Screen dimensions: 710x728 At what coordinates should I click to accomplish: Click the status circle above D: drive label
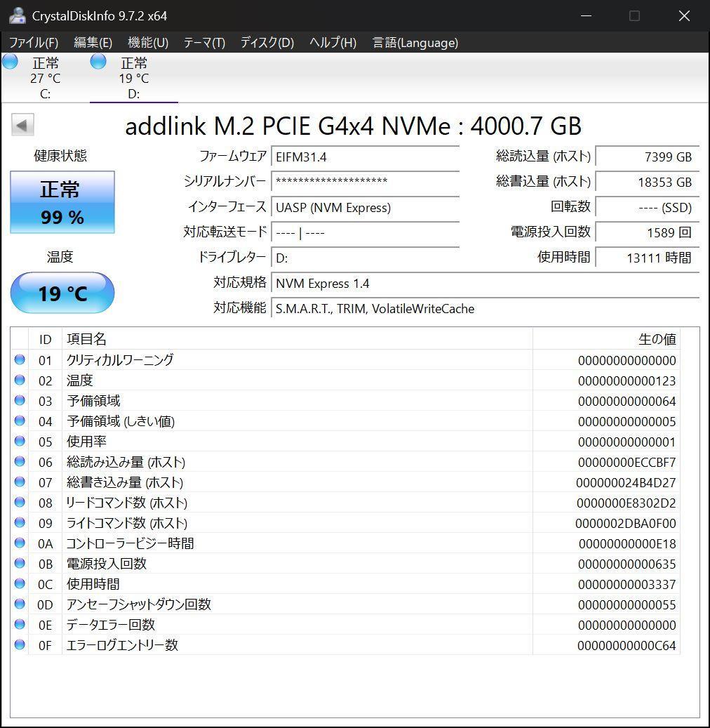pos(98,61)
